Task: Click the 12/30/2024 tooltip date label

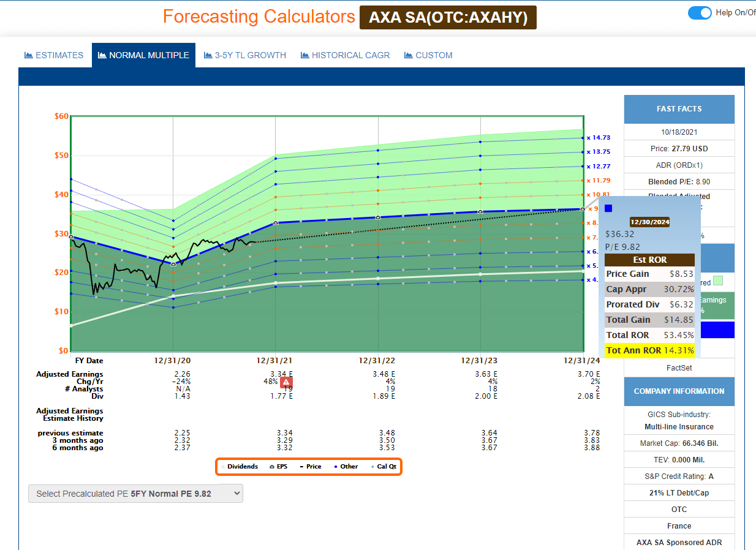Action: click(x=649, y=222)
